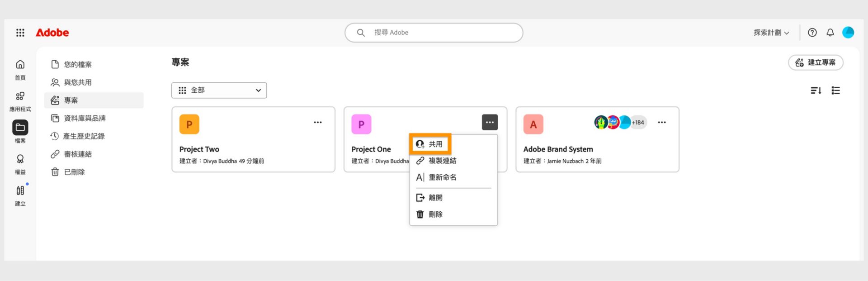Screen dimensions: 868x281
Task: Open 您的檔案 in the sidebar
Action: [94, 64]
